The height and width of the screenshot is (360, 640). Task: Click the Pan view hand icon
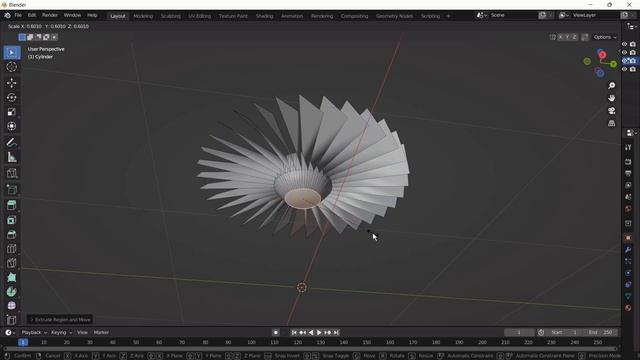611,98
